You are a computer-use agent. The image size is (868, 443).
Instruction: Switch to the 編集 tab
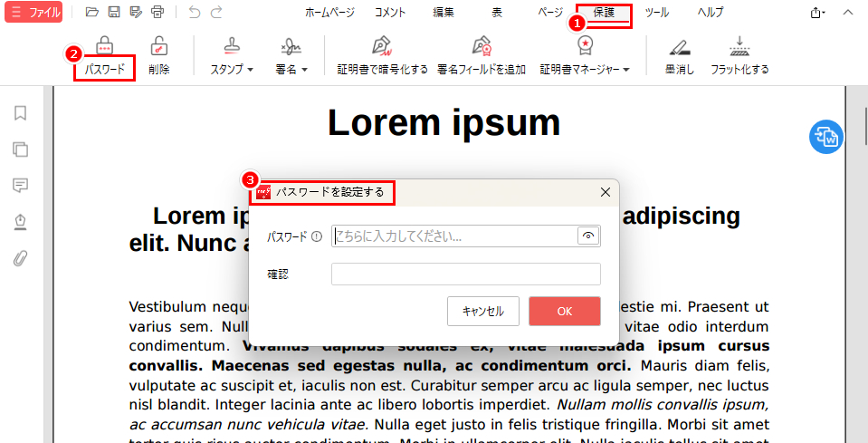[x=444, y=12]
